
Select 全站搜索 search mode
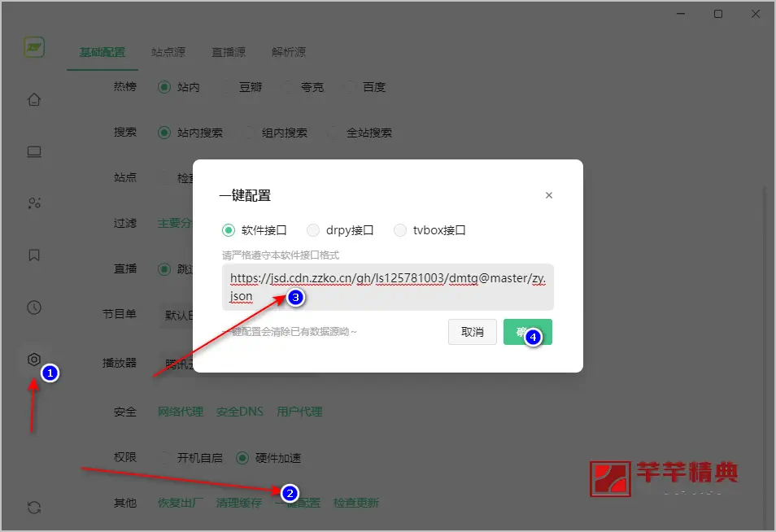coord(360,133)
